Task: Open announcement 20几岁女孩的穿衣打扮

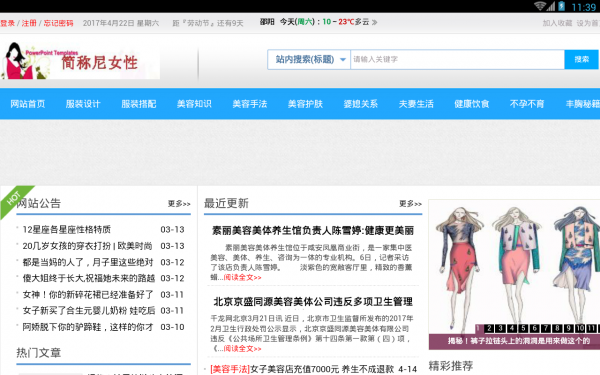Action: tap(87, 246)
